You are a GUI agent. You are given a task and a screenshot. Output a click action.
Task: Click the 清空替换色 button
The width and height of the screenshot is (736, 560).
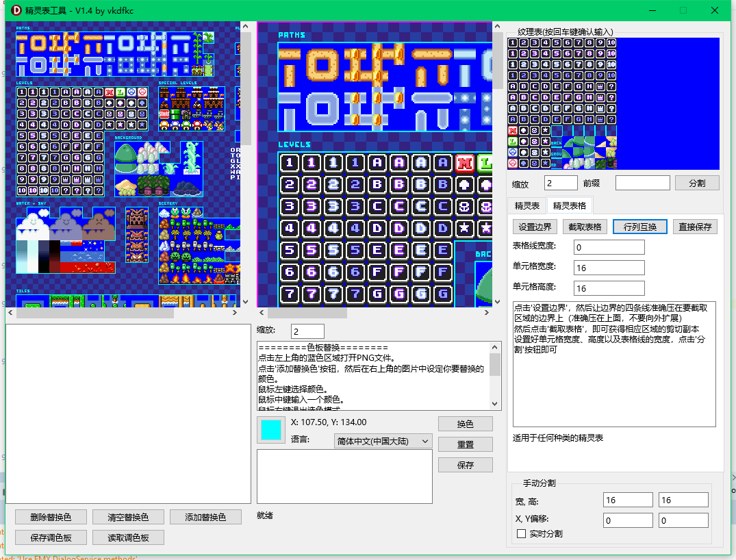[128, 517]
